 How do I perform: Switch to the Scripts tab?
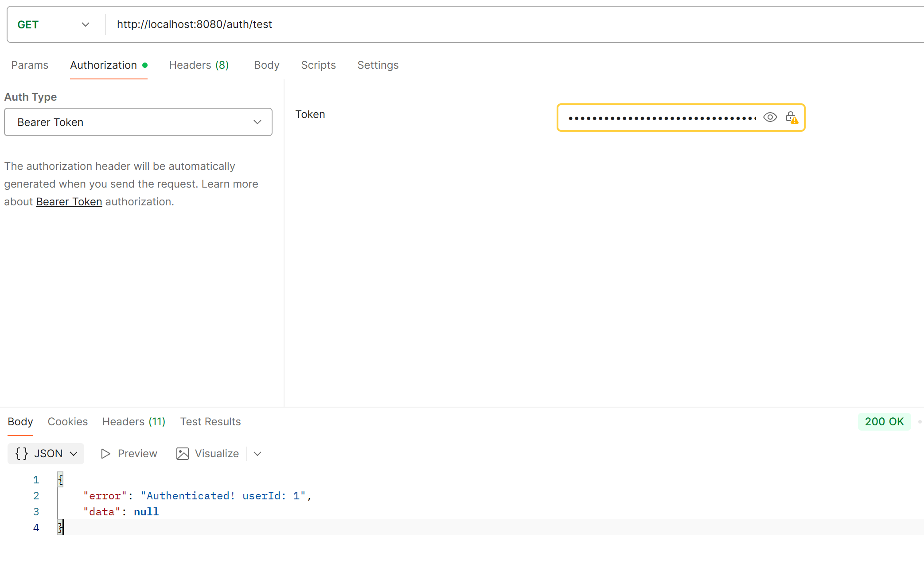318,65
